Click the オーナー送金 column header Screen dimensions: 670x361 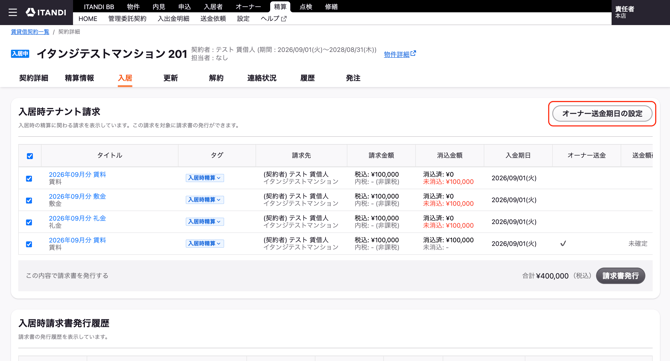click(x=586, y=156)
